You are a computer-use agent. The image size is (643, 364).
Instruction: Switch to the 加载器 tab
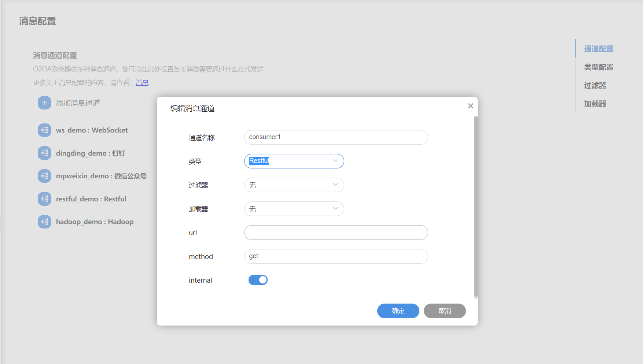click(x=595, y=104)
